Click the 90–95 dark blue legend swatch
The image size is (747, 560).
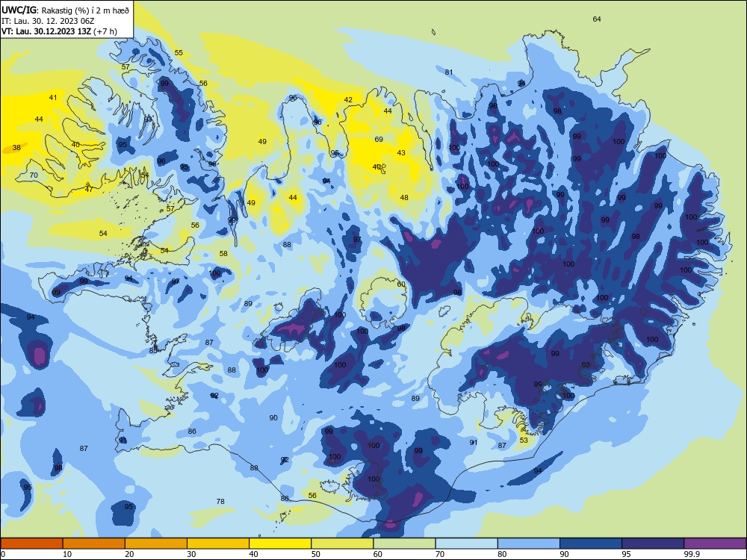[x=591, y=544]
